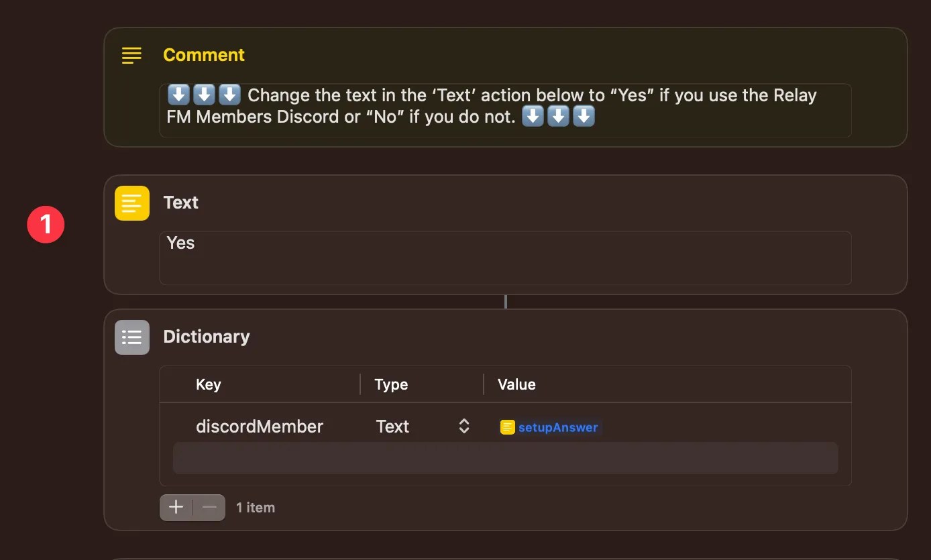Image resolution: width=931 pixels, height=560 pixels.
Task: Click the Dictionary action icon
Action: pos(131,337)
